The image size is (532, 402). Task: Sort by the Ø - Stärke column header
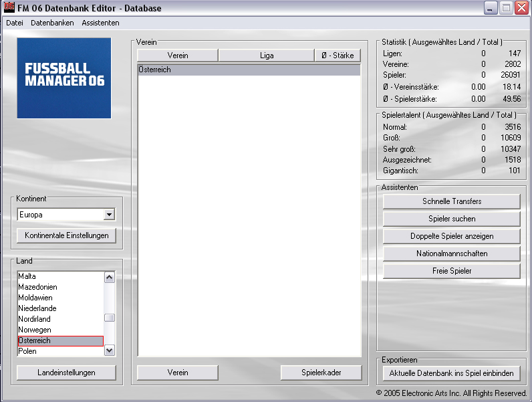click(x=338, y=56)
